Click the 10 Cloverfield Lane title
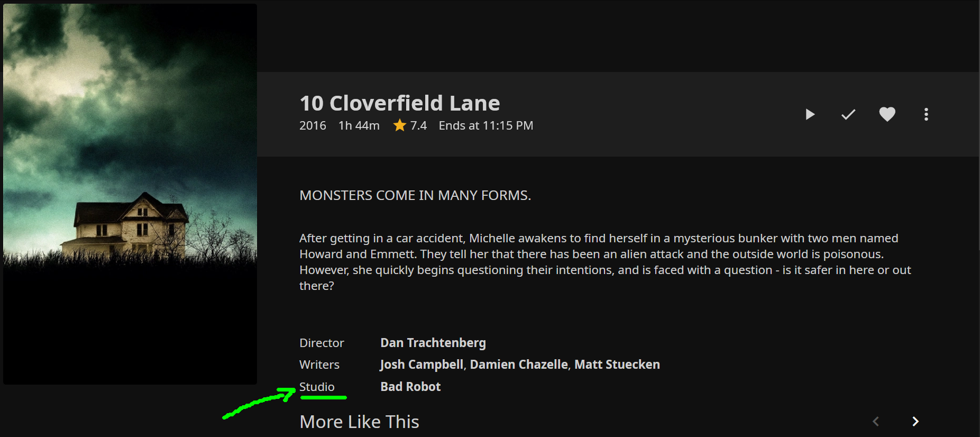The image size is (980, 437). [399, 103]
